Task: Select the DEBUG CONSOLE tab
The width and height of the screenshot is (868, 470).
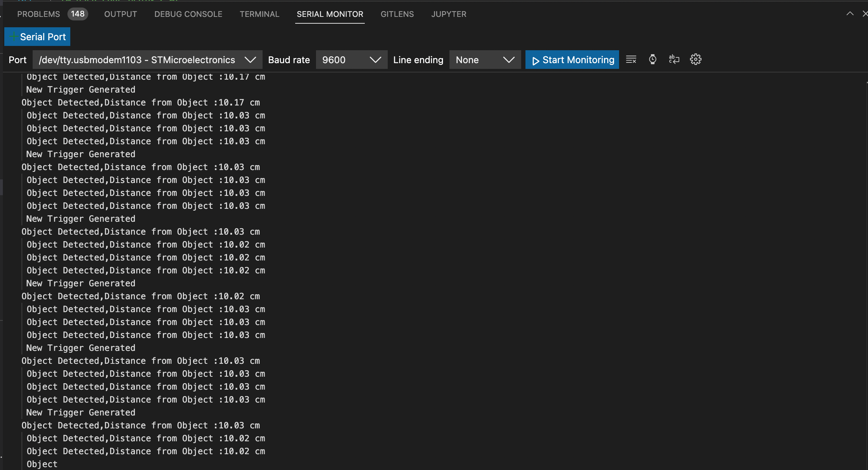Action: coord(188,14)
